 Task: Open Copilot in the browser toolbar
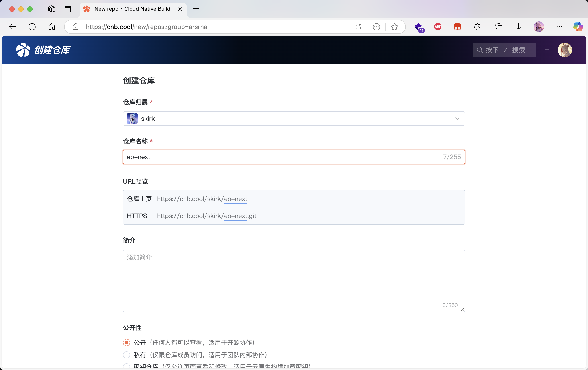pyautogui.click(x=578, y=27)
